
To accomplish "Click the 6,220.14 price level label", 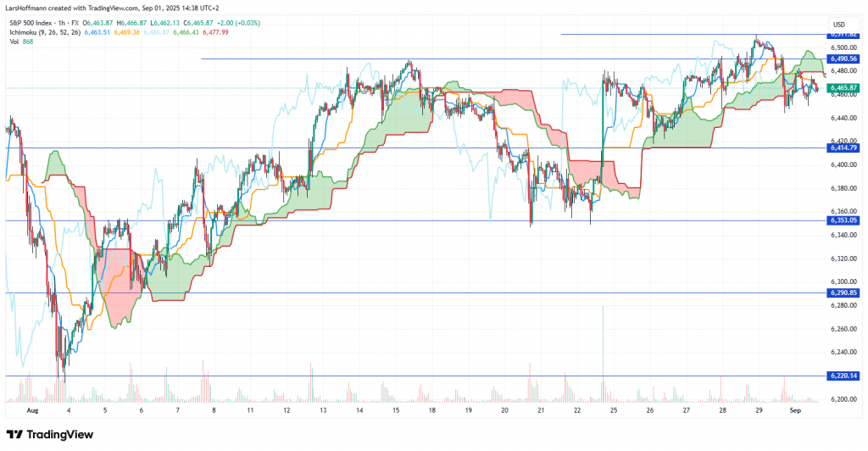I will pyautogui.click(x=844, y=376).
